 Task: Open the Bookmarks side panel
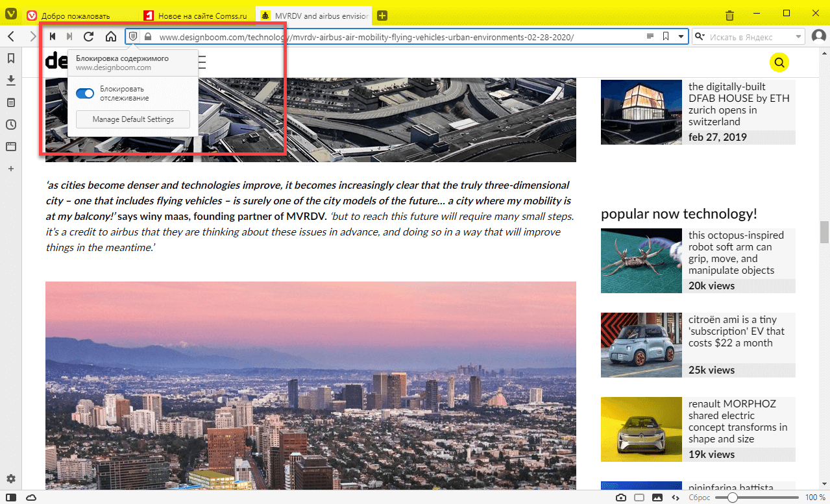[x=11, y=58]
